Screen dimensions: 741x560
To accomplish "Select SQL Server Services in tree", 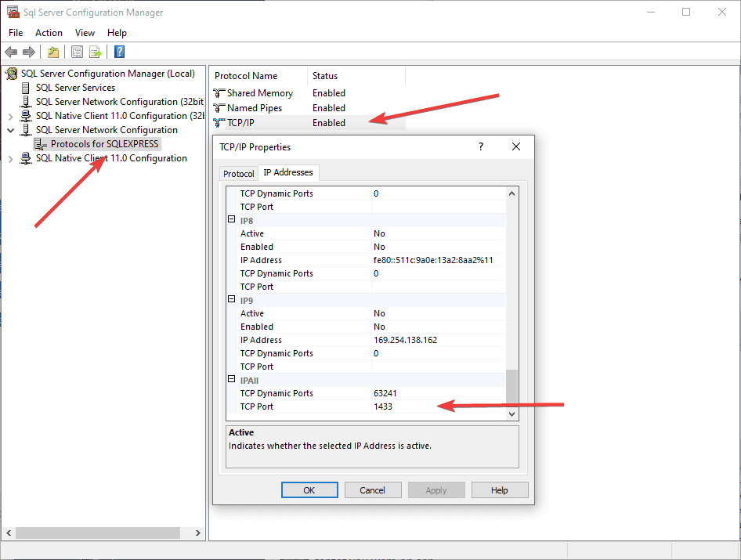I will [76, 88].
